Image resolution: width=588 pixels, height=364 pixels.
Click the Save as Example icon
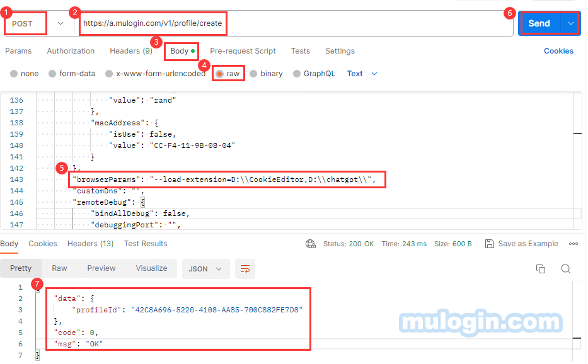coord(490,243)
